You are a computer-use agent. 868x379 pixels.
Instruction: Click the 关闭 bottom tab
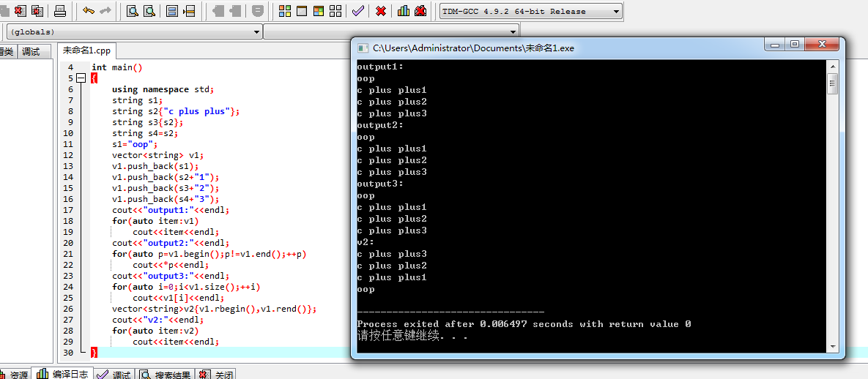(217, 374)
